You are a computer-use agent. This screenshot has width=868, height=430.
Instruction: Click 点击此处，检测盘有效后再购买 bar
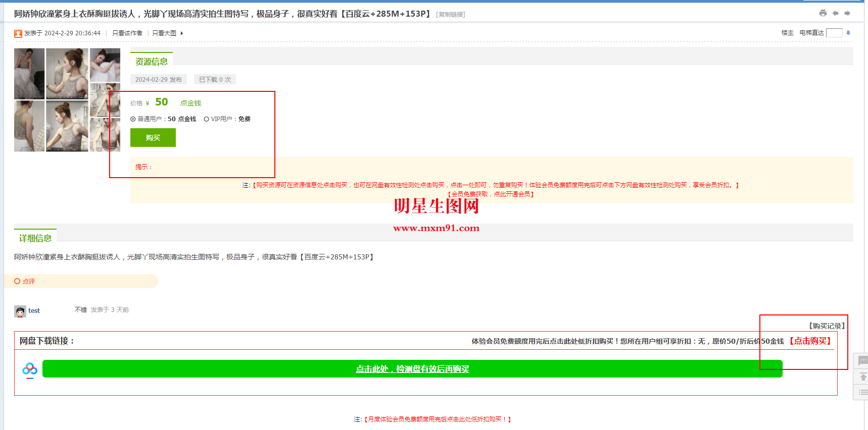412,369
